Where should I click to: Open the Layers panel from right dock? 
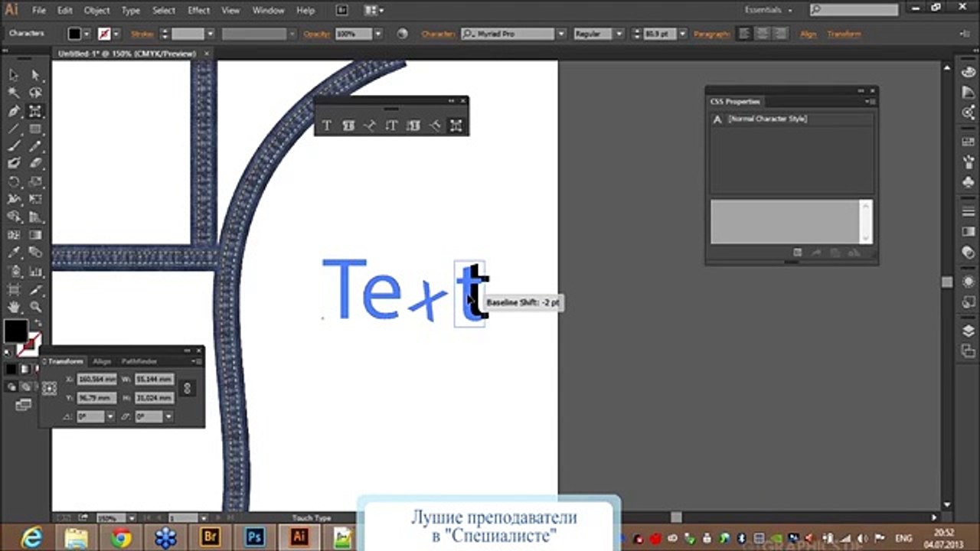coord(969,331)
